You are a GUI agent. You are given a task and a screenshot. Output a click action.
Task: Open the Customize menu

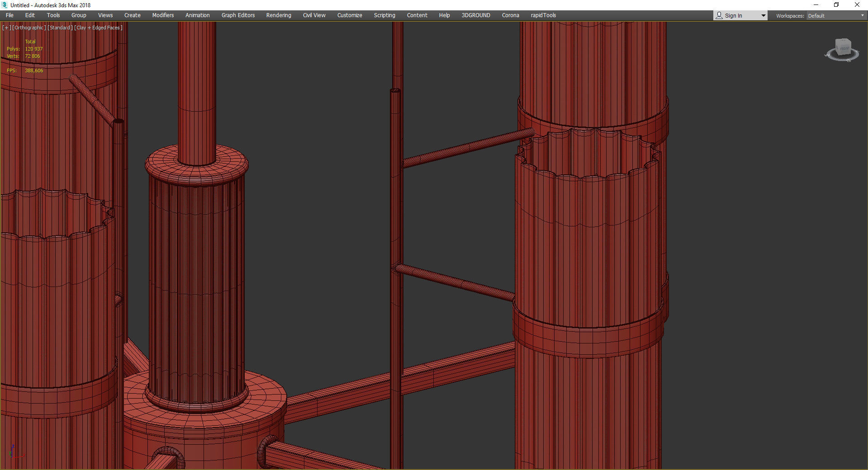click(350, 15)
